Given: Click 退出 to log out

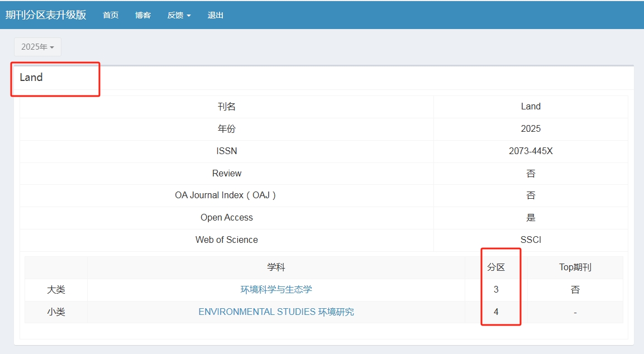Looking at the screenshot, I should (215, 15).
